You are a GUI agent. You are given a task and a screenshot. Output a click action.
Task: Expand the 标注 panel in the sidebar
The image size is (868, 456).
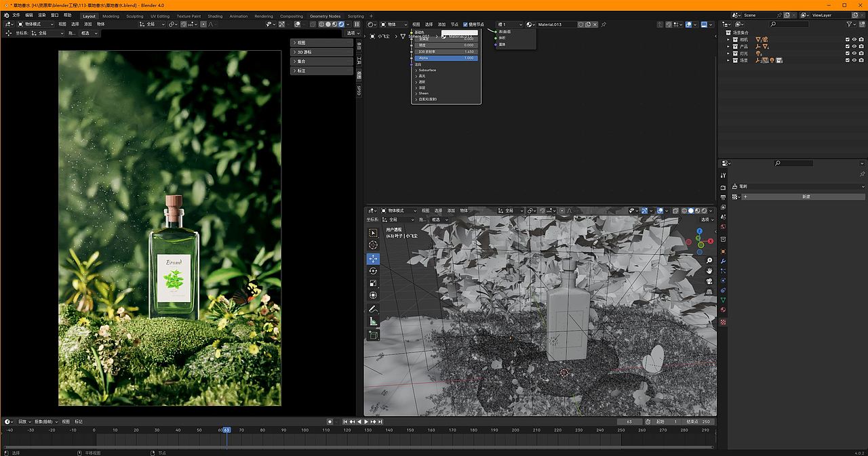[x=321, y=70]
